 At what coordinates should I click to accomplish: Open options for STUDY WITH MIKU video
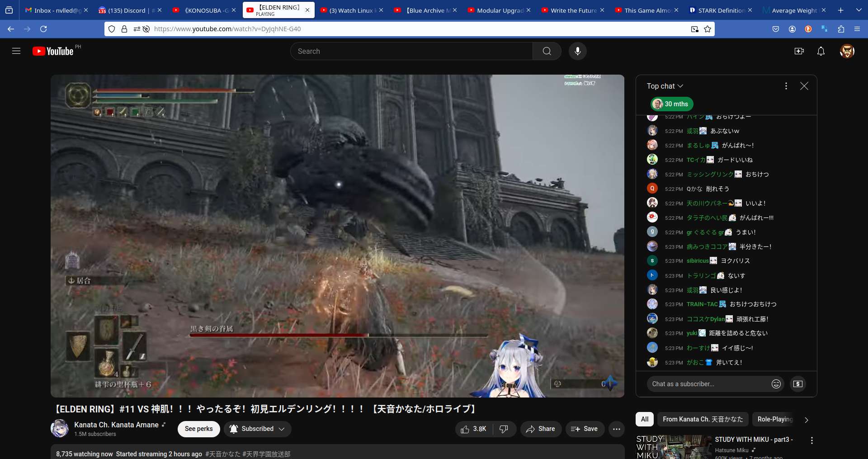pyautogui.click(x=812, y=440)
